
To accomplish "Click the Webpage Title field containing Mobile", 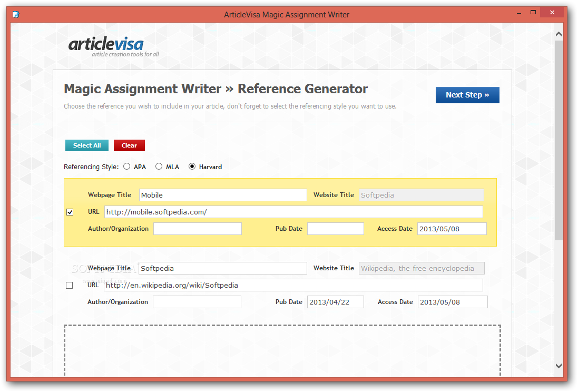I will click(223, 195).
